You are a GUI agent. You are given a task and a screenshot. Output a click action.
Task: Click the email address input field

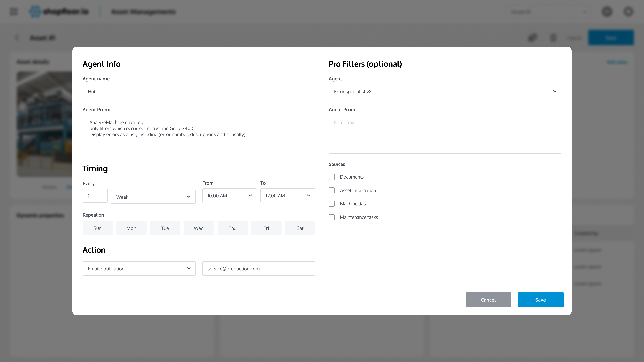click(258, 268)
